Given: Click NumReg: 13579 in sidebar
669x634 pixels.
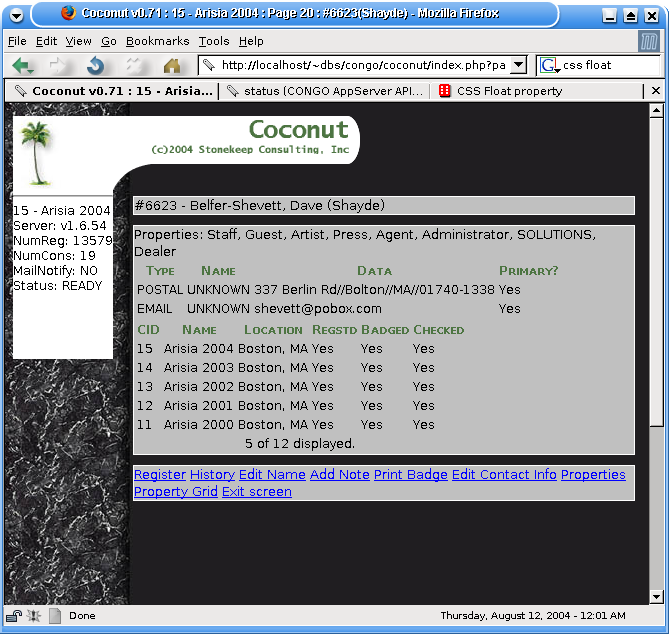Looking at the screenshot, I should [63, 241].
